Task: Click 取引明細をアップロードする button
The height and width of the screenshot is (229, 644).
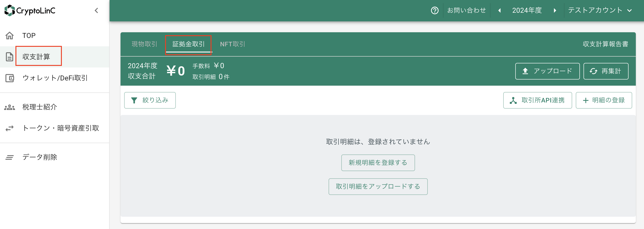Action: coord(378,187)
